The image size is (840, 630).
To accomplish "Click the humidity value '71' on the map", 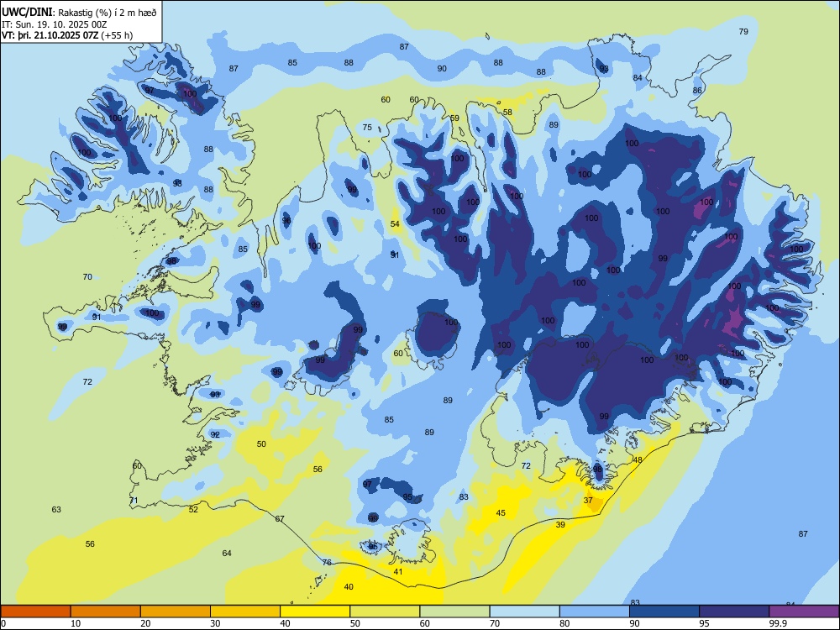I will pyautogui.click(x=134, y=501).
